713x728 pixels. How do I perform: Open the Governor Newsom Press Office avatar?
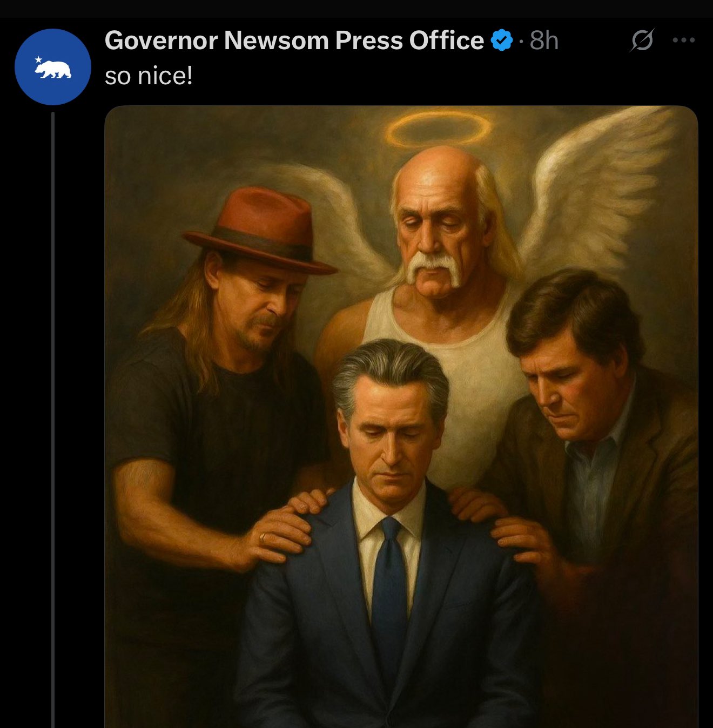[52, 67]
